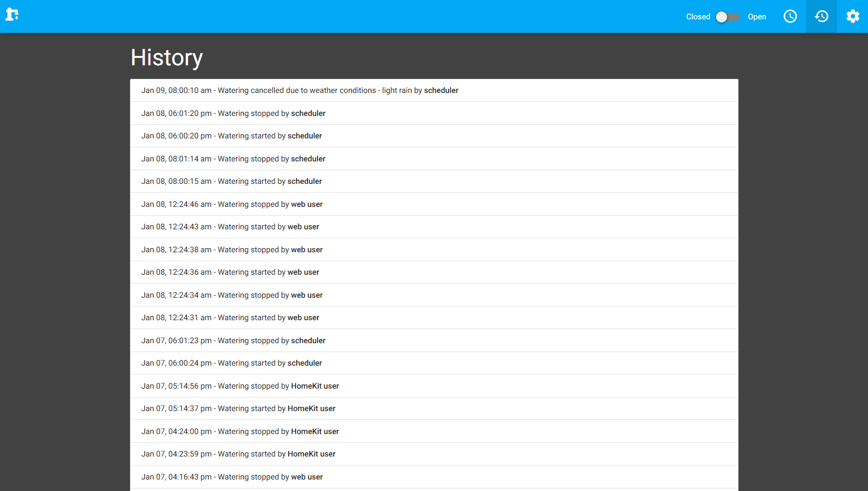Select the Jan 07, 06:00:24 pm started entry
The width and height of the screenshot is (868, 491).
pyautogui.click(x=434, y=363)
